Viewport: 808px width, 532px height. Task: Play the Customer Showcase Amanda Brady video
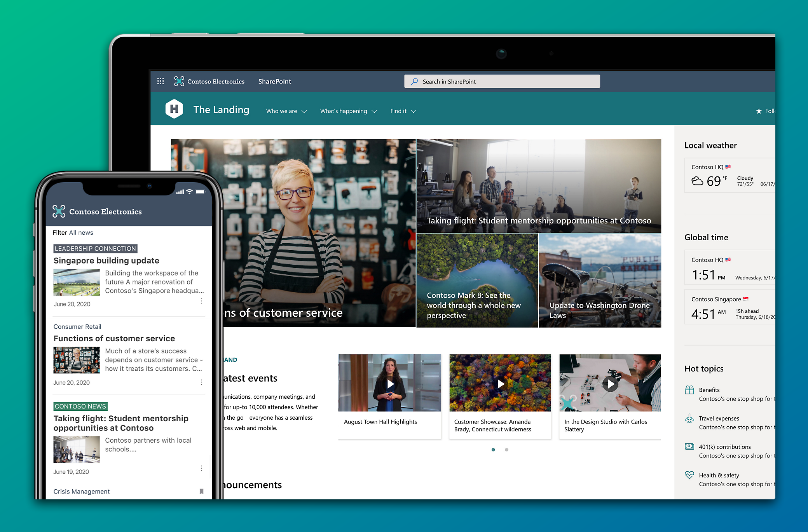pos(503,383)
